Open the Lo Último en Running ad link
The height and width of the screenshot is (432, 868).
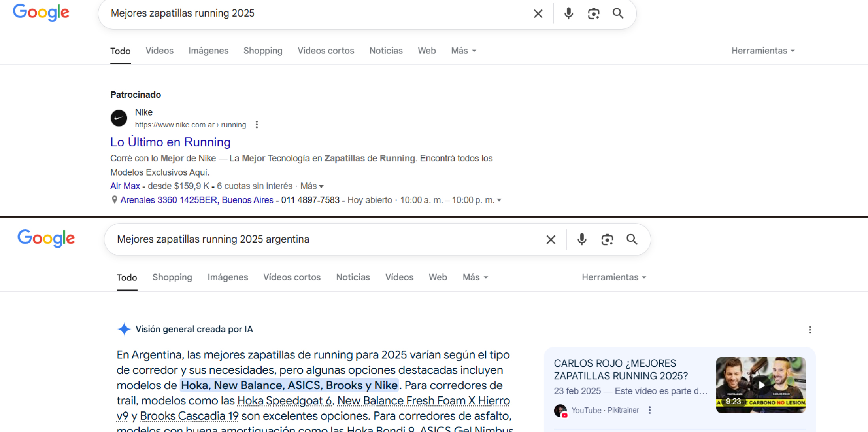coord(170,142)
